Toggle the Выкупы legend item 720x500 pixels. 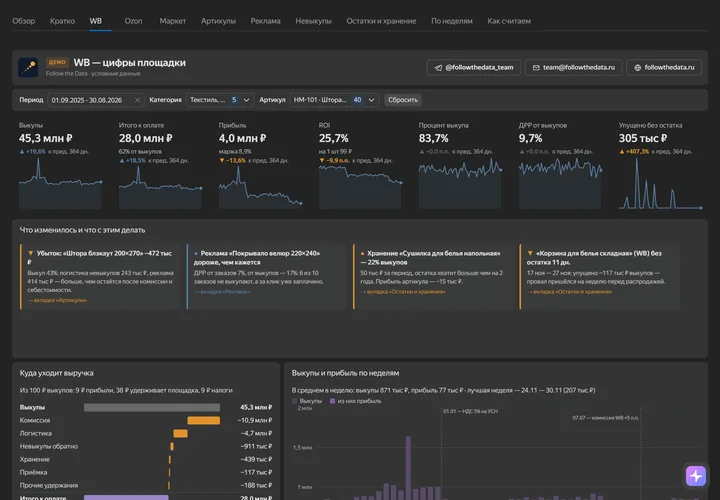point(307,401)
